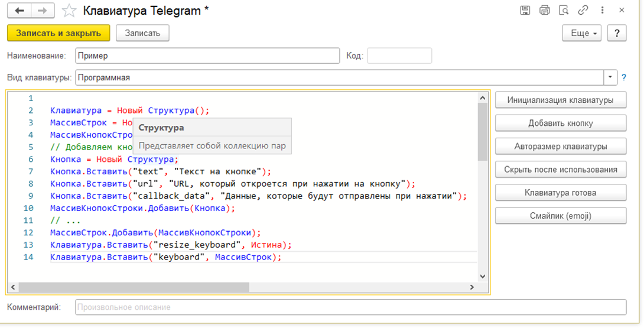Screen dimensions: 644x328
Task: Click the printer icon
Action: pos(544,11)
